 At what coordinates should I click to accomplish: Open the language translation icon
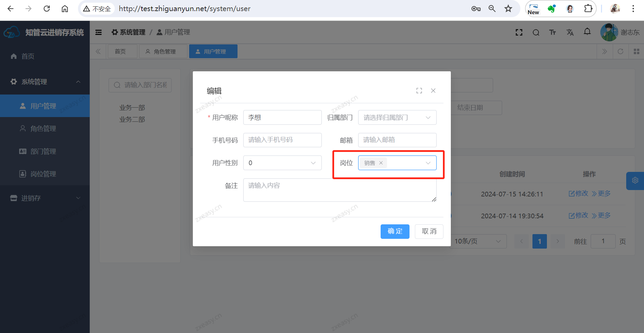click(x=570, y=32)
